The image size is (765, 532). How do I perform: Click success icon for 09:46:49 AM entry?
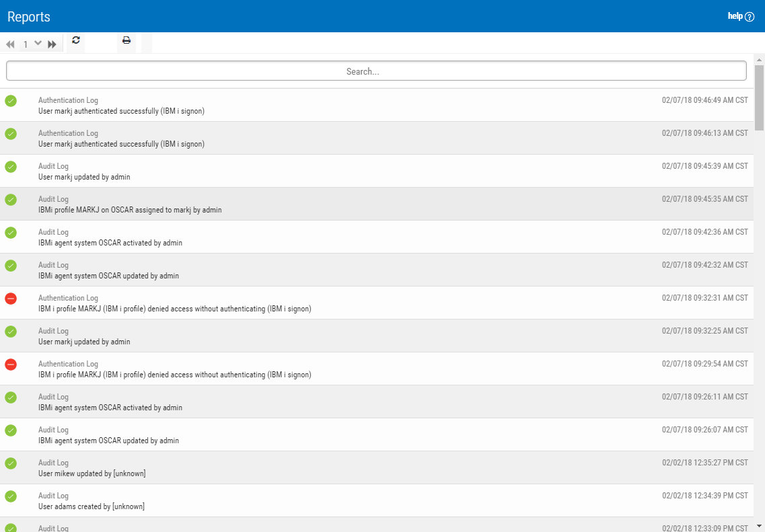[x=11, y=101]
